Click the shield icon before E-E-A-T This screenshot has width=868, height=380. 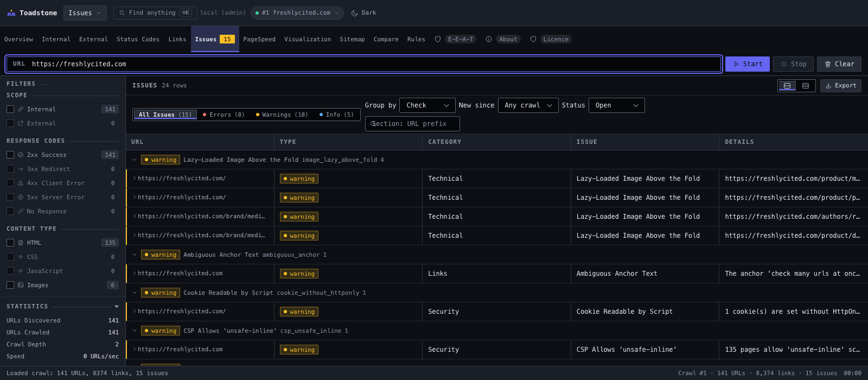point(438,39)
